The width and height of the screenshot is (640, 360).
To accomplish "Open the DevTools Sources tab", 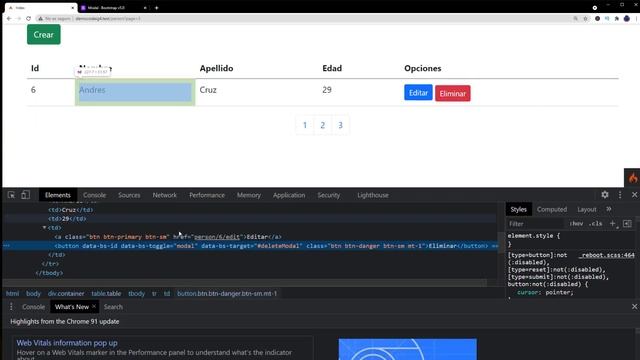I will [x=129, y=195].
